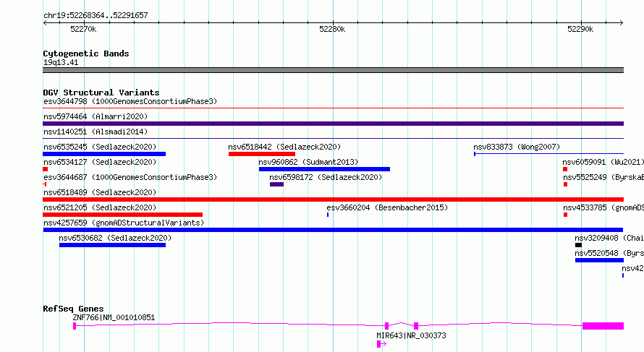644x352 pixels.
Task: Open the nsv6530682 (Sedlazeck2020) label
Action: (115, 238)
